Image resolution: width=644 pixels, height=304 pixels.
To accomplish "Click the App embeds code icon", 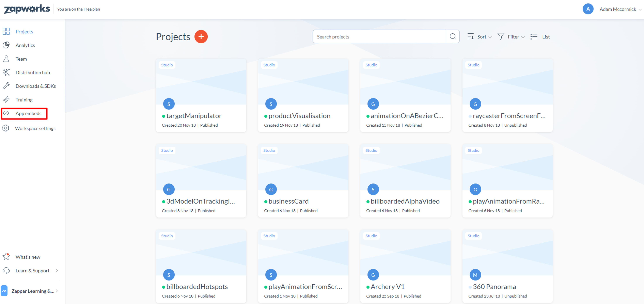I will [x=6, y=113].
